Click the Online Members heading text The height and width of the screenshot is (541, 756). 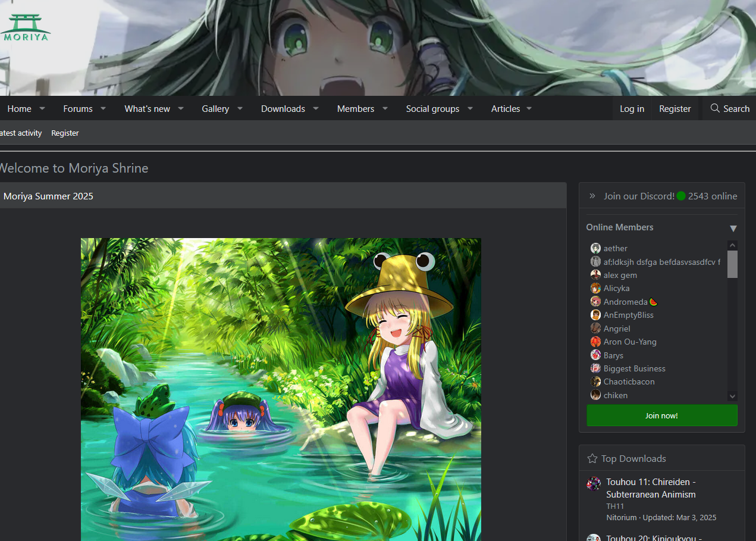[620, 227]
